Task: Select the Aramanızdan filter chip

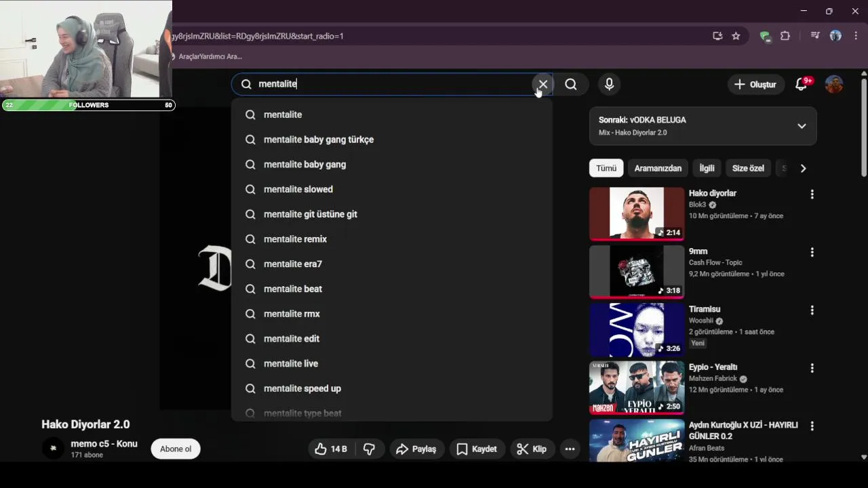Action: pos(658,168)
